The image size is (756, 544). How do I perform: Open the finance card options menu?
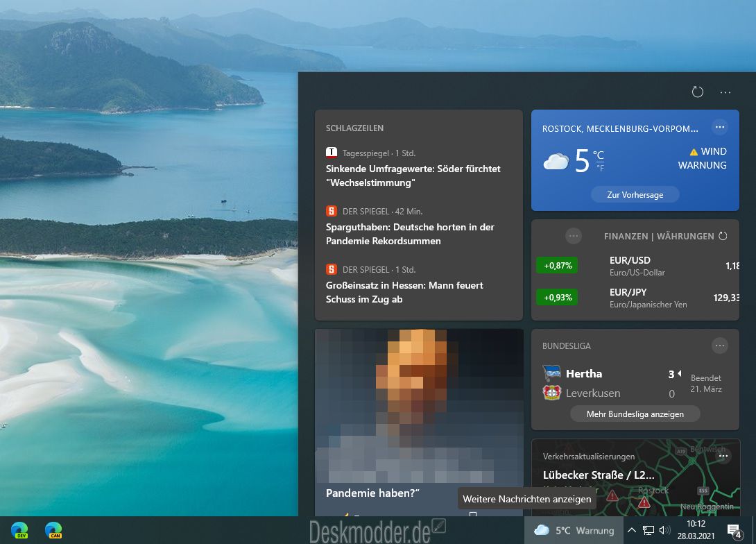pos(574,236)
